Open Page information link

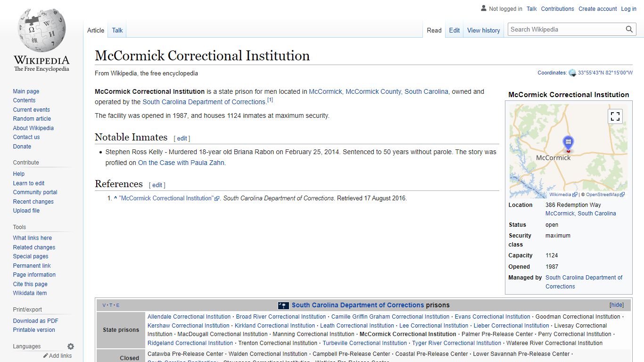(34, 275)
